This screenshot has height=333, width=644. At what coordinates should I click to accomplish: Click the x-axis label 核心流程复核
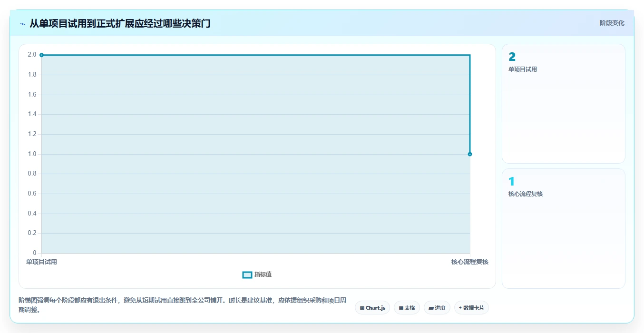(x=470, y=262)
